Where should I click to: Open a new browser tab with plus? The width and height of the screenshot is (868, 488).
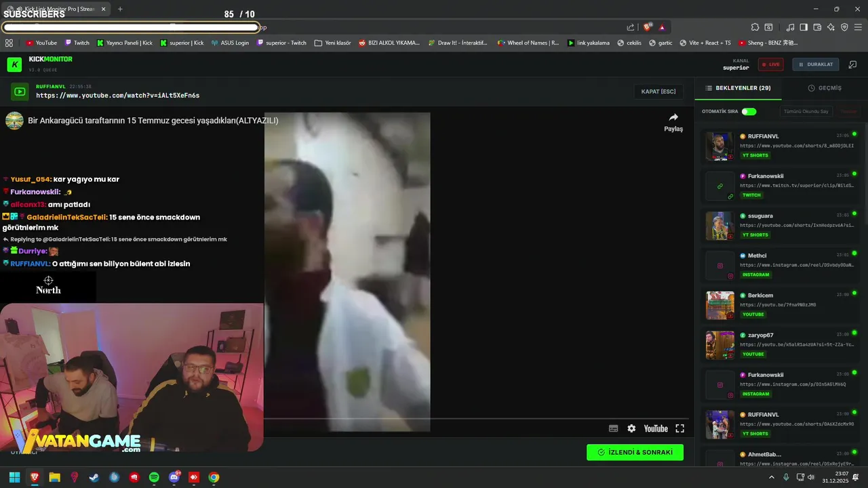click(120, 9)
